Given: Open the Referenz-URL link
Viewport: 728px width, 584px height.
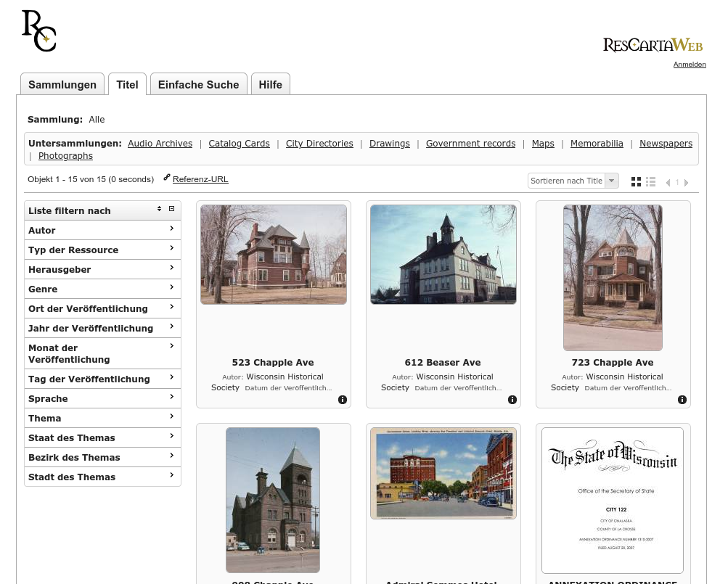Looking at the screenshot, I should tap(200, 179).
